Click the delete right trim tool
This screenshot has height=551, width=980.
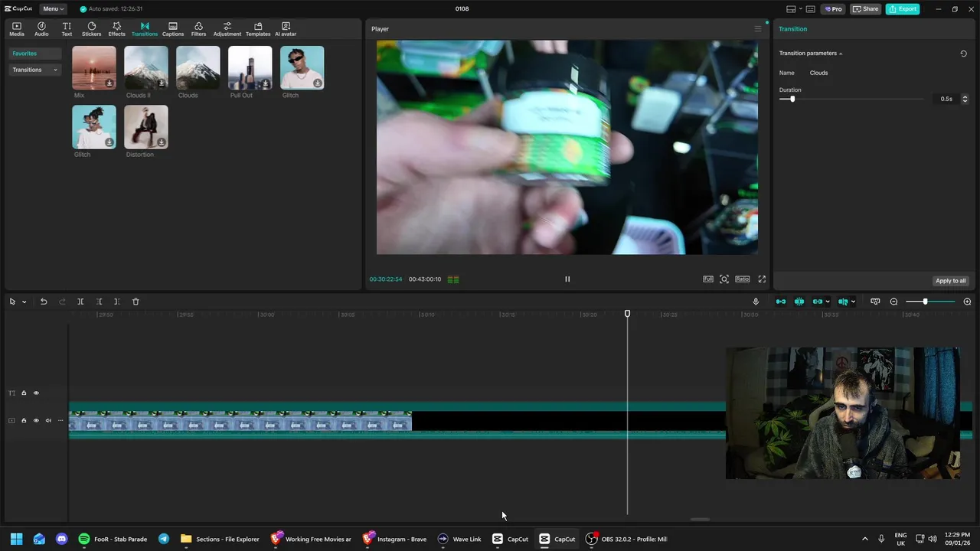coord(117,302)
